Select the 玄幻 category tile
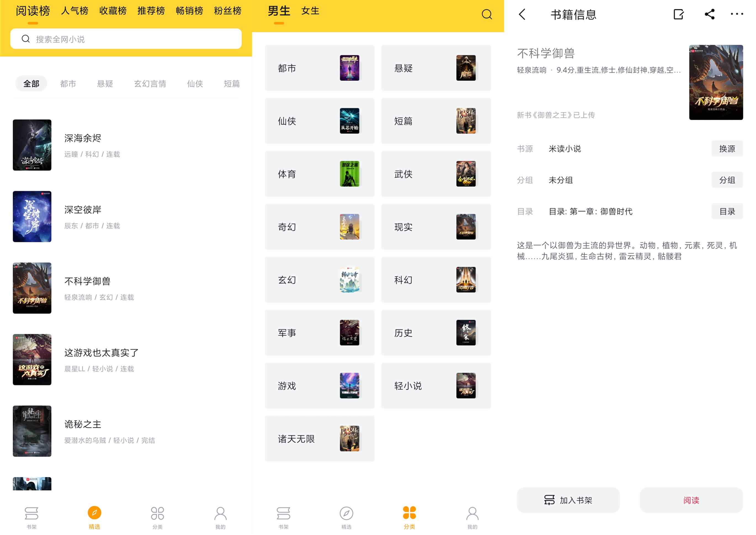The height and width of the screenshot is (535, 756). coord(319,280)
